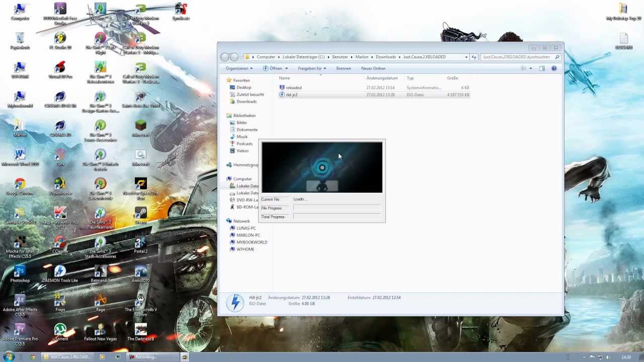Screen dimensions: 644x362
Task: Open the Mocha for After Effects icon
Action: pos(20,247)
